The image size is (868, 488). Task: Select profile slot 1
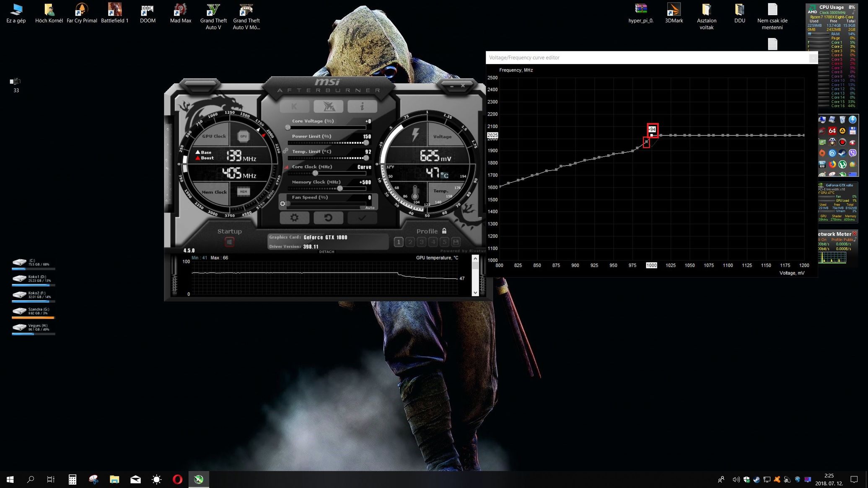[x=399, y=242]
